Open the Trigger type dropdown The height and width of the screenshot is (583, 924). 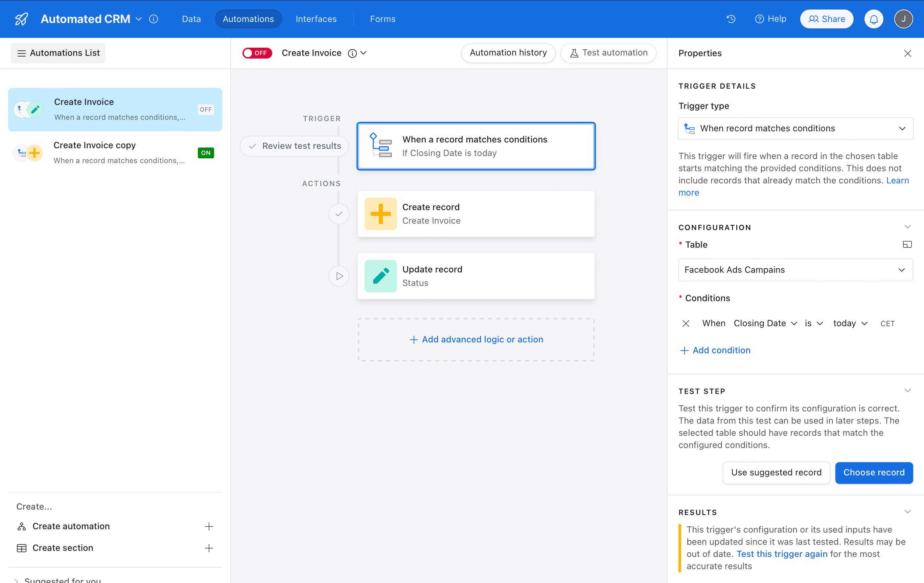pyautogui.click(x=795, y=129)
